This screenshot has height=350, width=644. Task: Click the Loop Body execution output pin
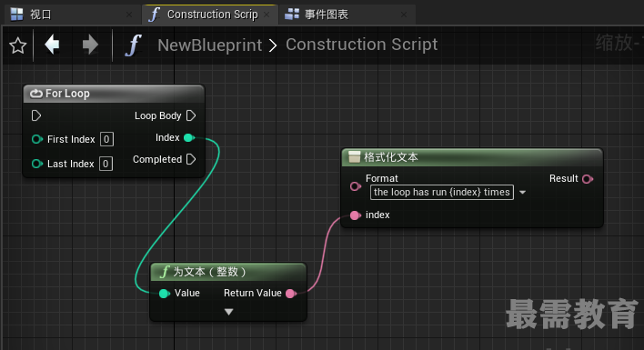[x=191, y=115]
